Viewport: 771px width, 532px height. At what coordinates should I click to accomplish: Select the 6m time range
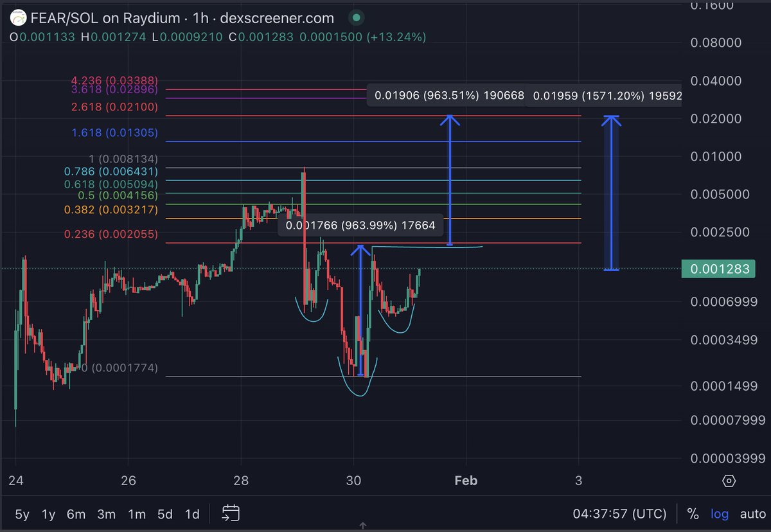[x=76, y=514]
